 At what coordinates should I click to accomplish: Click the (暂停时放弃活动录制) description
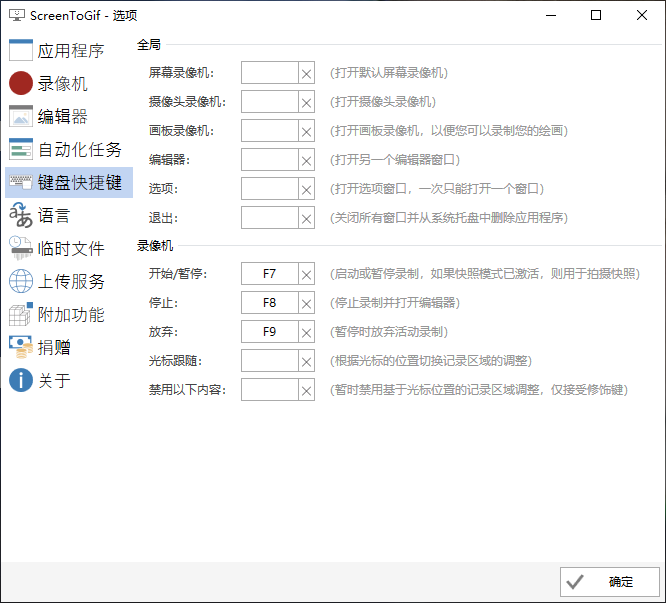pyautogui.click(x=389, y=332)
